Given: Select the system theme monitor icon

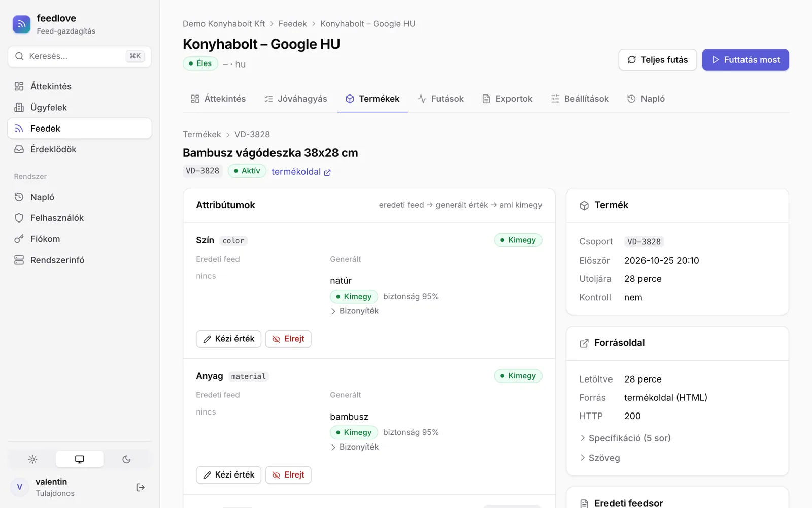Looking at the screenshot, I should pyautogui.click(x=80, y=459).
